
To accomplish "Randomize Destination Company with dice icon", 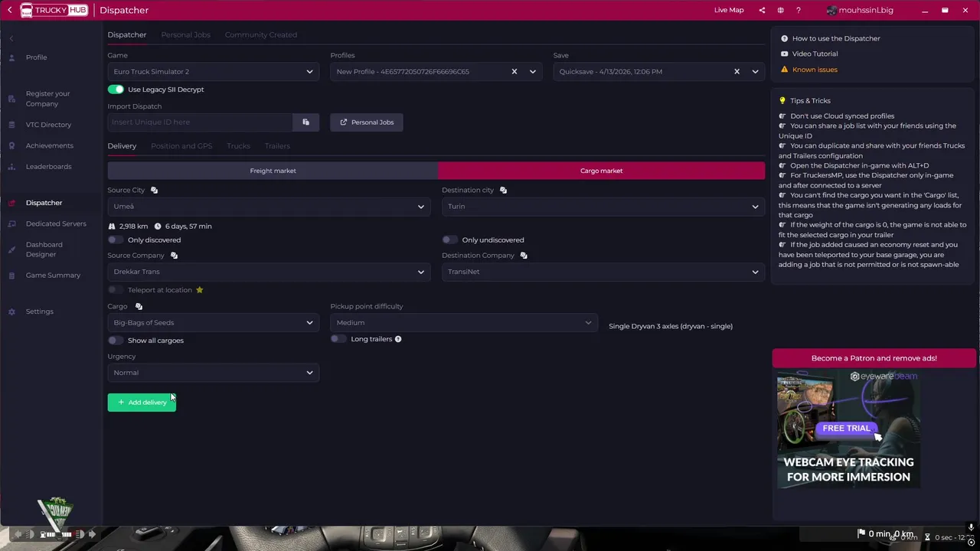I will tap(524, 256).
